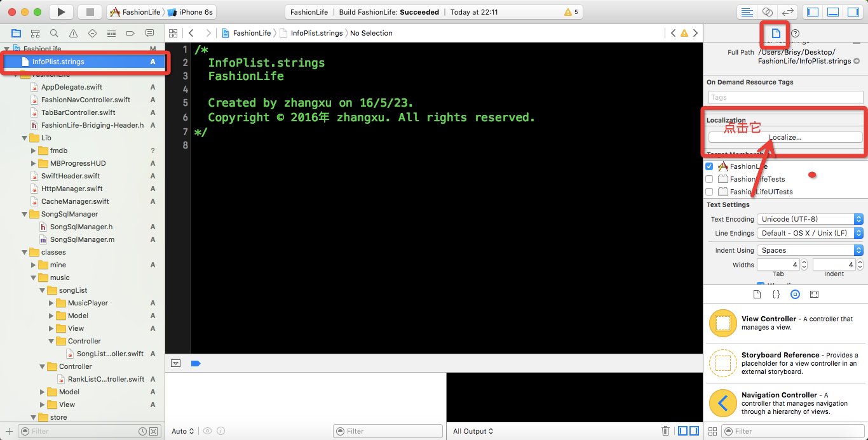This screenshot has height=440, width=868.
Task: Open the Test navigator
Action: (92, 33)
